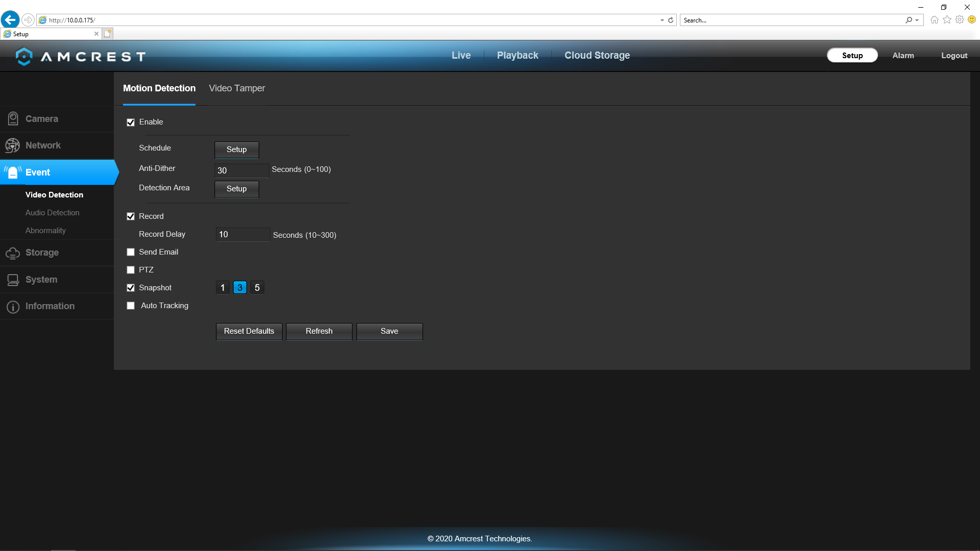Image resolution: width=980 pixels, height=551 pixels.
Task: Click the Event alarm bell icon
Action: click(x=13, y=172)
